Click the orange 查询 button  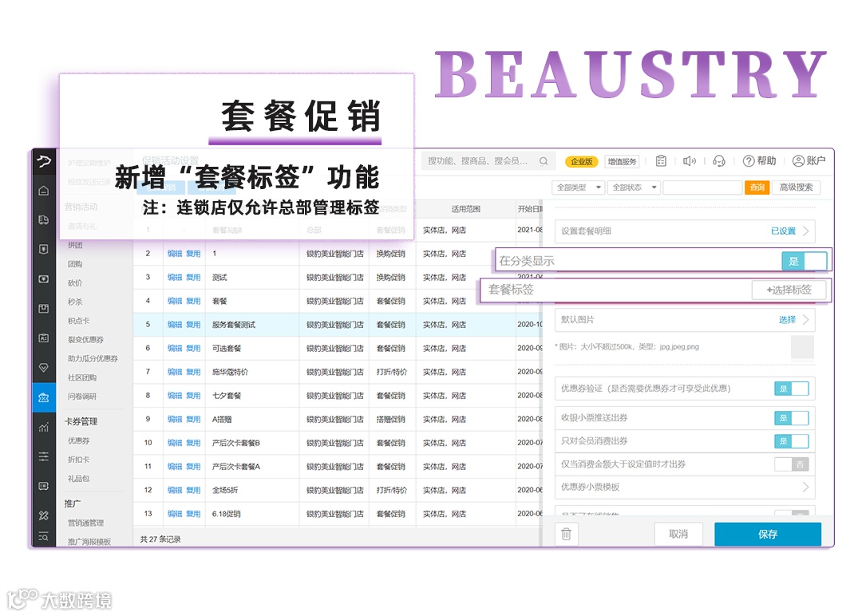(x=757, y=188)
